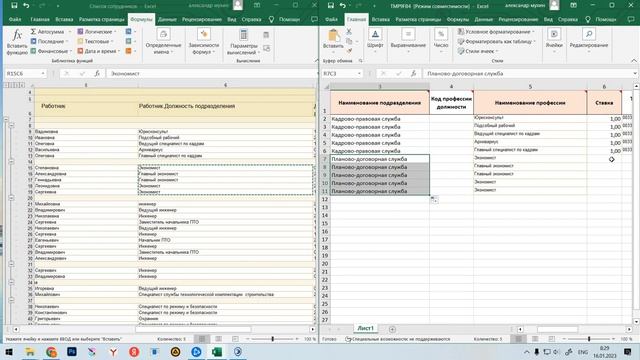Image resolution: width=640 pixels, height=360 pixels.
Task: Undo last action in left window
Action: (27, 6)
